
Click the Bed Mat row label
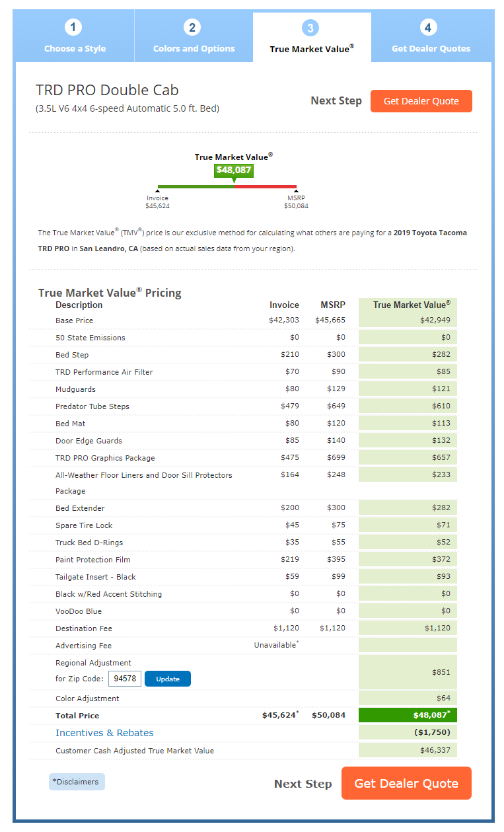pyautogui.click(x=71, y=424)
